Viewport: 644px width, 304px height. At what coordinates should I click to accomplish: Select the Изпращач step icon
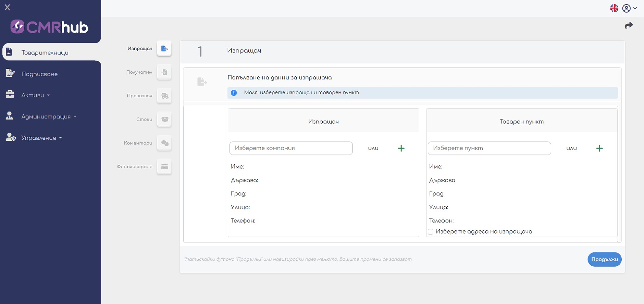point(164,48)
